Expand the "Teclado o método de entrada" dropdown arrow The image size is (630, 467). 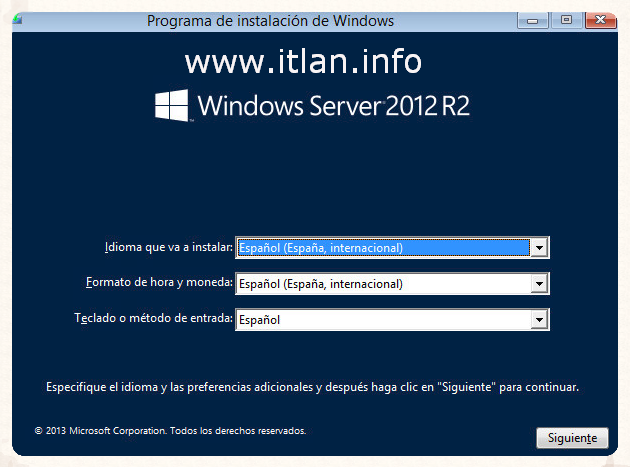click(540, 320)
